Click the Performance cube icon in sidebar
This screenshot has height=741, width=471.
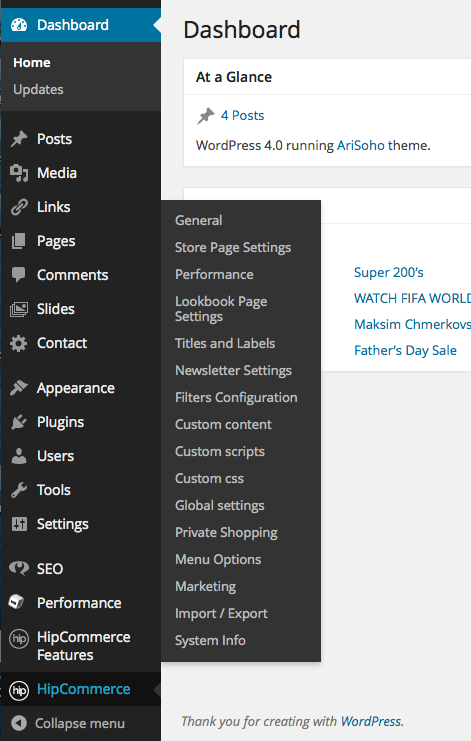pyautogui.click(x=17, y=602)
